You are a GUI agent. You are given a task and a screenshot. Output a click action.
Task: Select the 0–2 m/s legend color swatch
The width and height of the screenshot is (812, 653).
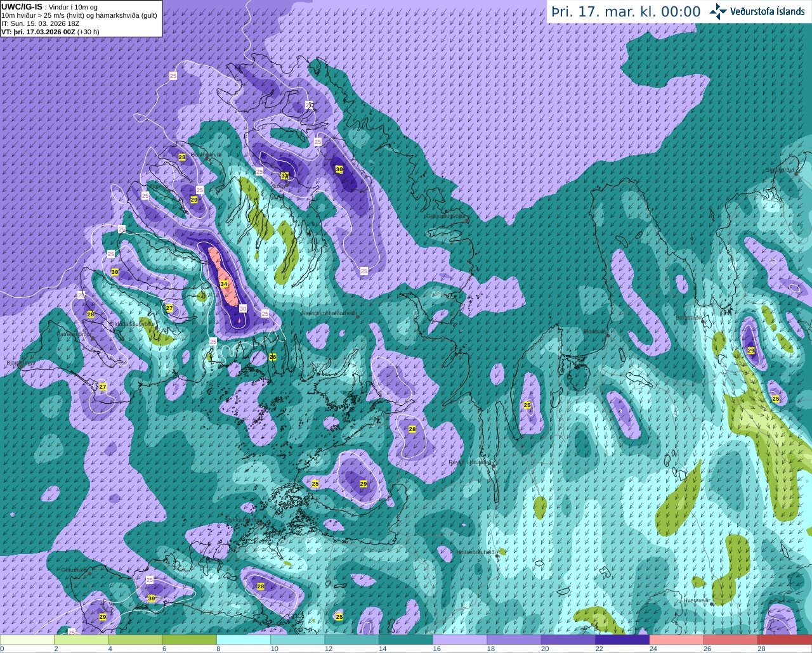(x=27, y=640)
